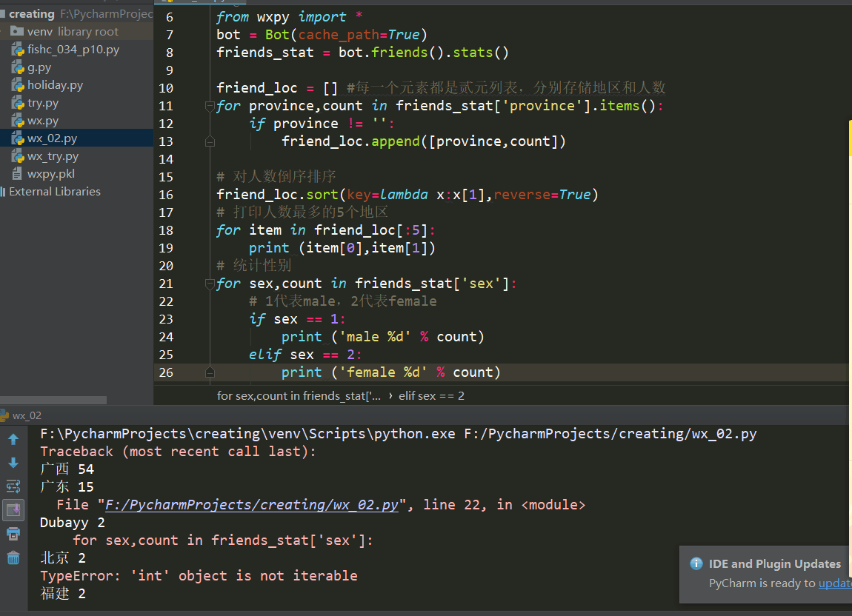The width and height of the screenshot is (852, 616).
Task: Open the traceback file link wx_02.py
Action: point(252,505)
